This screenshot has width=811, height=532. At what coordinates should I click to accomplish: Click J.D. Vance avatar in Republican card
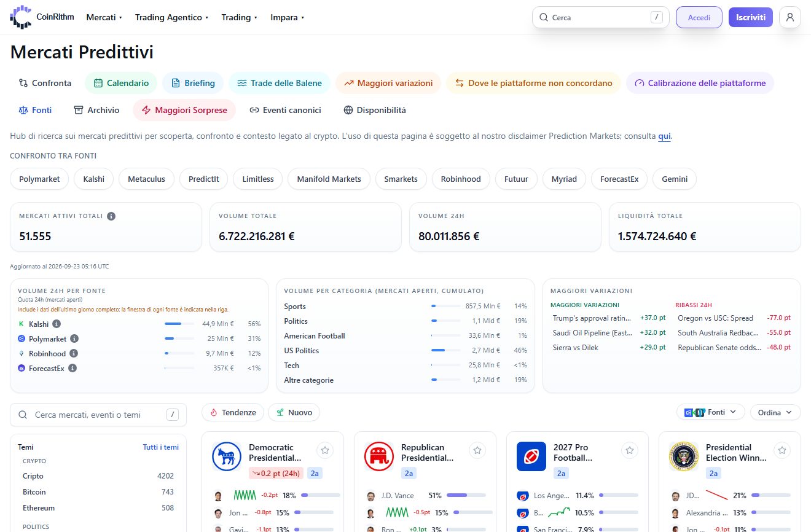click(370, 496)
